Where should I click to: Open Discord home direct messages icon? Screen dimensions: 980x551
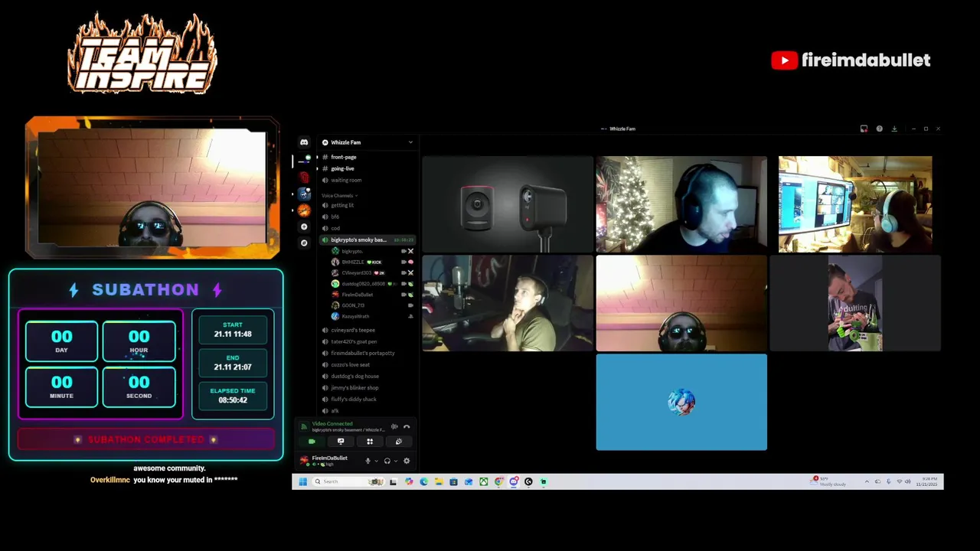pos(304,142)
